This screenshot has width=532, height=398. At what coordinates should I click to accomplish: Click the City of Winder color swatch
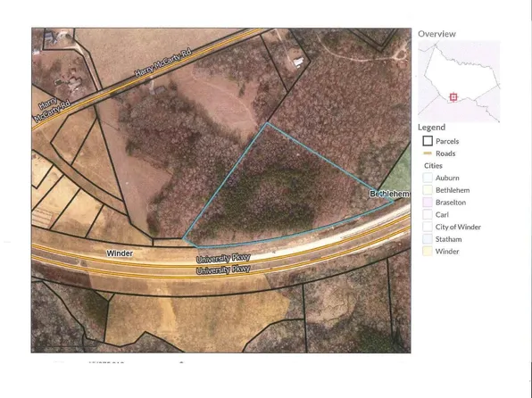pyautogui.click(x=428, y=227)
